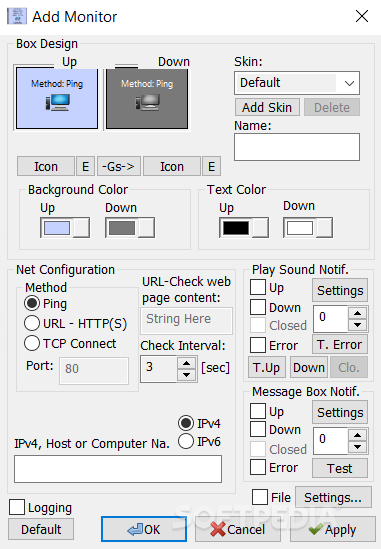Pick the Down text color swatch
381x549 pixels.
pos(308,228)
